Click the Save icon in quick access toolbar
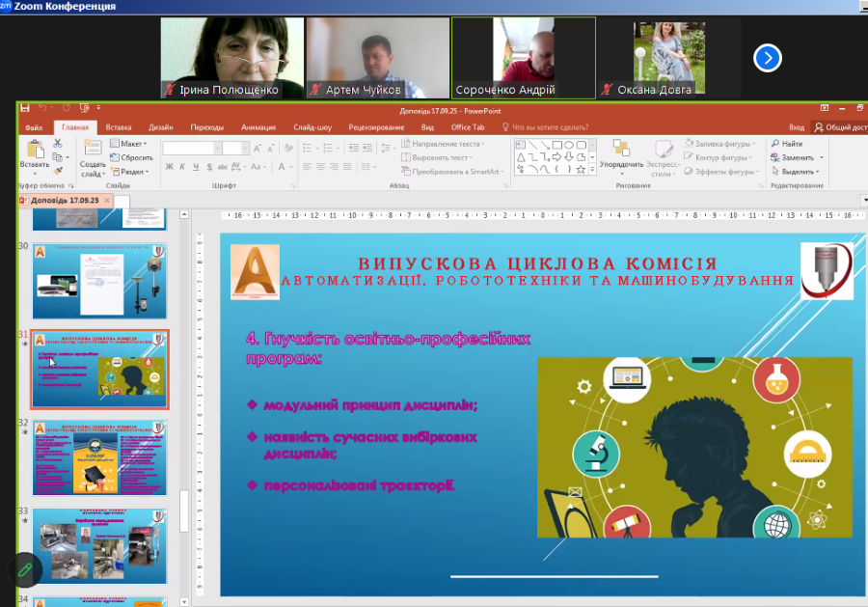Screen dimensions: 868x607 click(25, 107)
